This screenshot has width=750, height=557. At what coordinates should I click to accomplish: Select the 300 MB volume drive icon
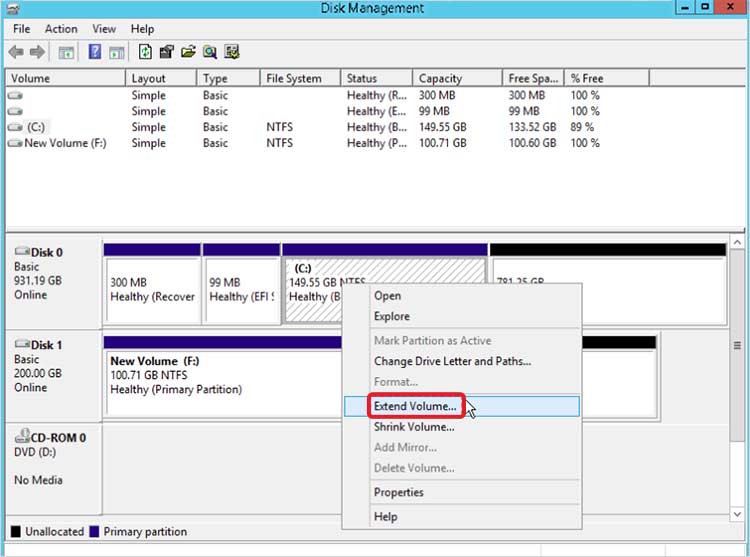pyautogui.click(x=15, y=95)
